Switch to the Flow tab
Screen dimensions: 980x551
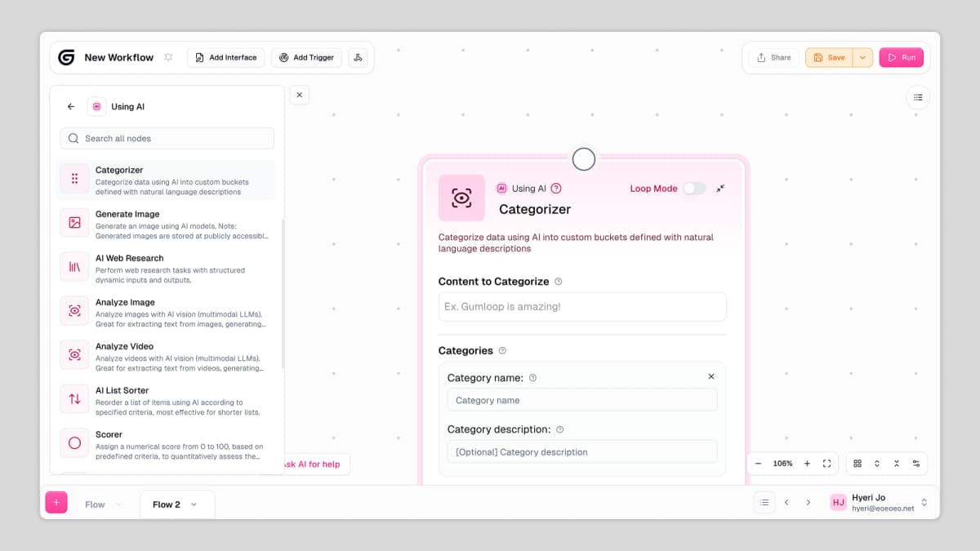pos(95,504)
